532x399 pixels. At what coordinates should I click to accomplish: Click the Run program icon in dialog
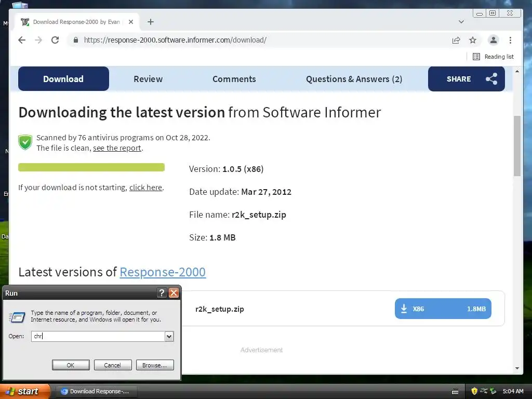[x=17, y=317]
